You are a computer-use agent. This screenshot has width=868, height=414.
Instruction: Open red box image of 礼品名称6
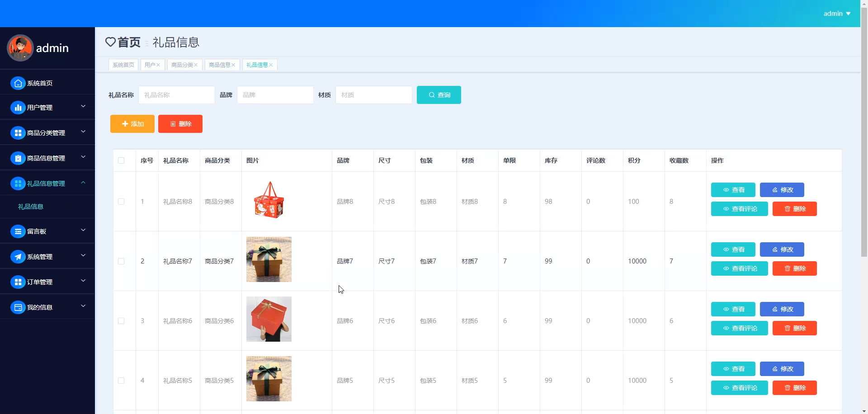(x=269, y=319)
